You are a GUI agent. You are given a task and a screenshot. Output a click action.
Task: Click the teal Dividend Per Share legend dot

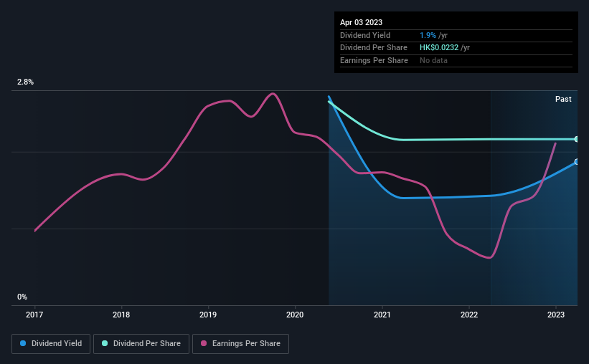[105, 343]
